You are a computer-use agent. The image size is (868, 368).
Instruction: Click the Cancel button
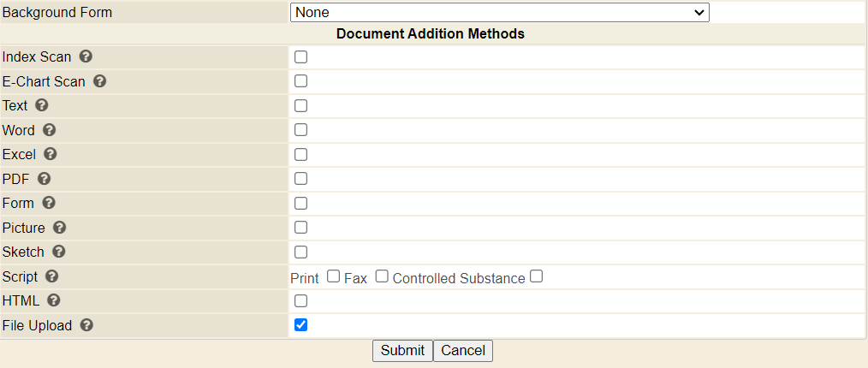click(463, 350)
